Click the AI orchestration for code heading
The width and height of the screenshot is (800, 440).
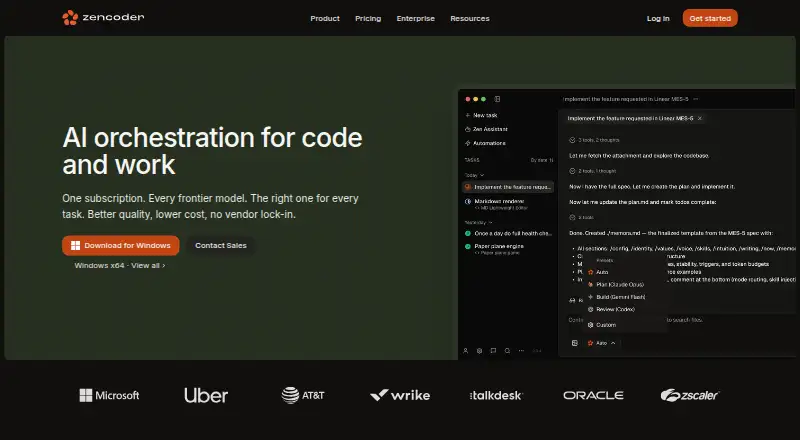(212, 151)
